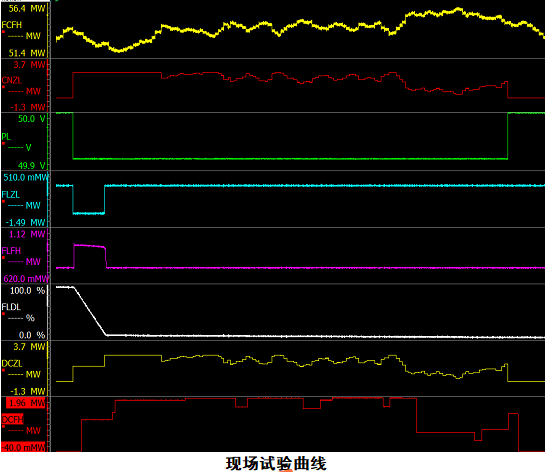Select the FCFH channel label

[12, 25]
